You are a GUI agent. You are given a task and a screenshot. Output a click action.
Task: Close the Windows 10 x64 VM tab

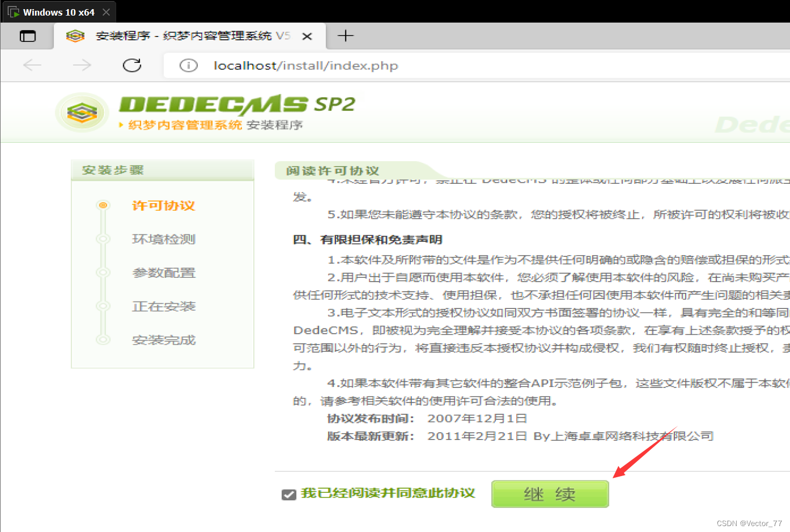tap(106, 12)
